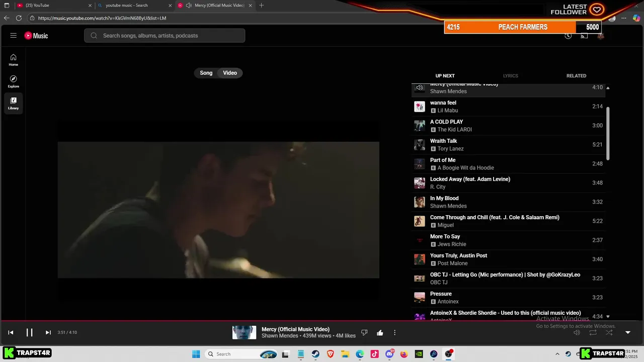Click the queue scrollbar thumb

(x=608, y=133)
